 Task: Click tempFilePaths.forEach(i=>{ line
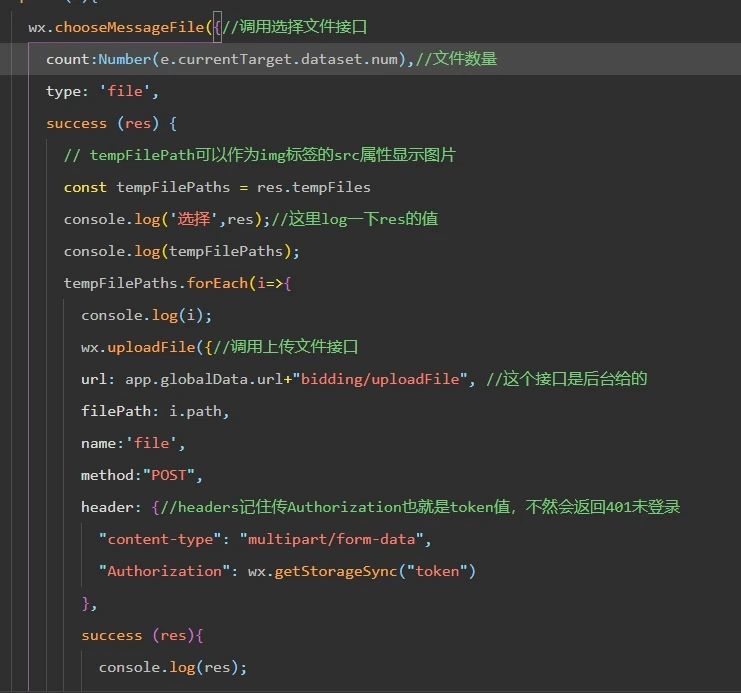click(178, 283)
